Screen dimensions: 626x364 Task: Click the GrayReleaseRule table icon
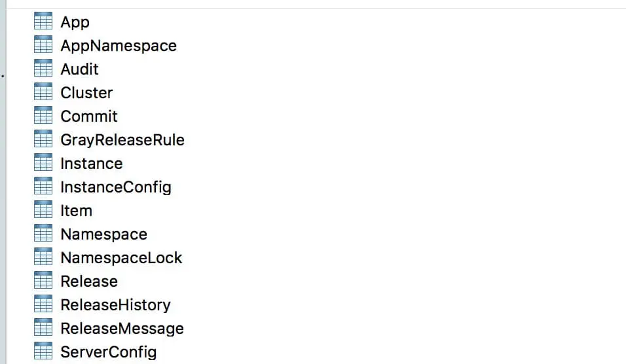point(43,139)
